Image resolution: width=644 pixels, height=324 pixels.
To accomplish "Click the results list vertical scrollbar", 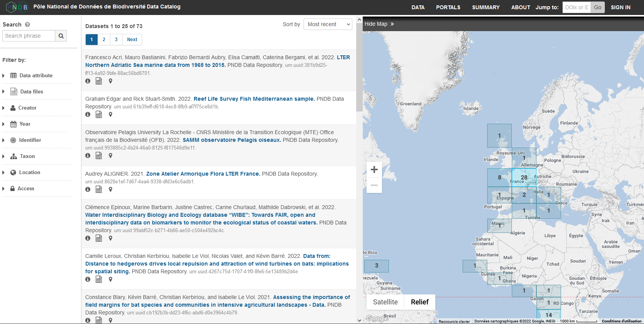I will [x=359, y=67].
